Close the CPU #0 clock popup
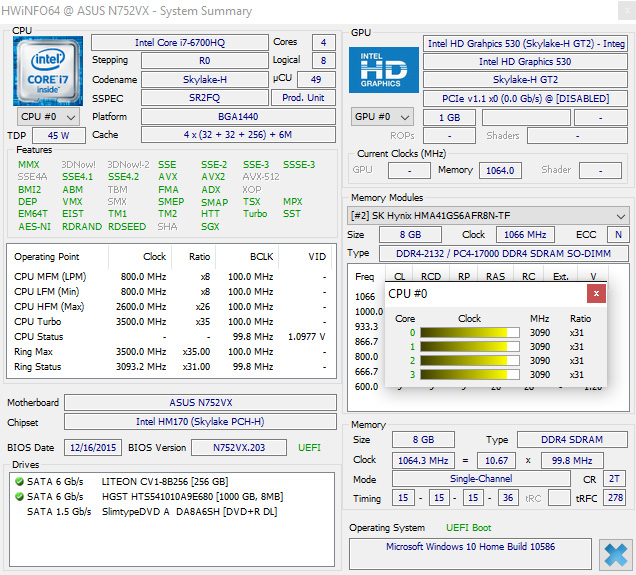 [596, 294]
